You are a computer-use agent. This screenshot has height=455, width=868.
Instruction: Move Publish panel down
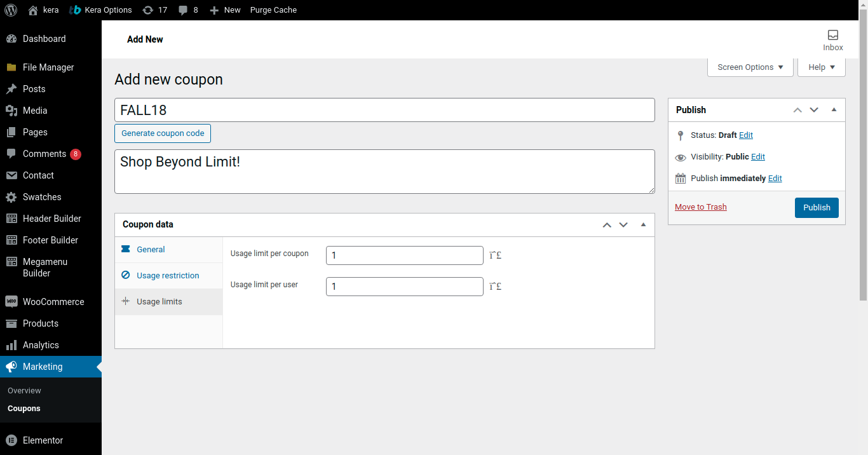(x=814, y=110)
